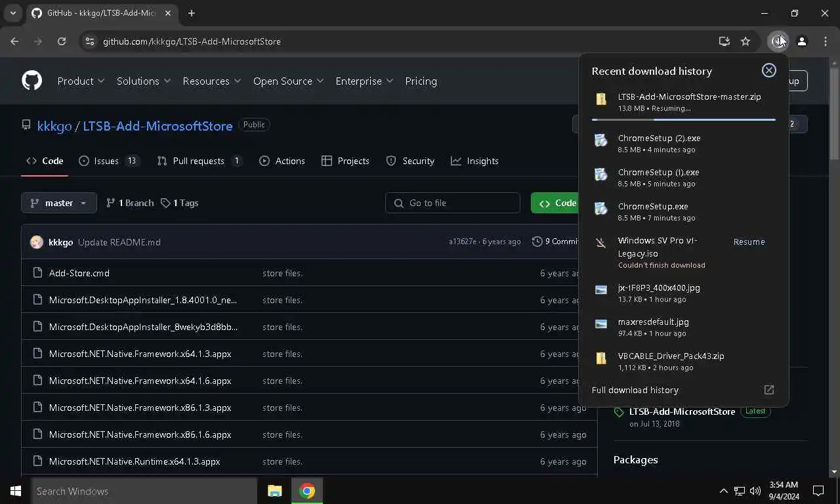Open the master branch dropdown
840x504 pixels.
pos(59,203)
